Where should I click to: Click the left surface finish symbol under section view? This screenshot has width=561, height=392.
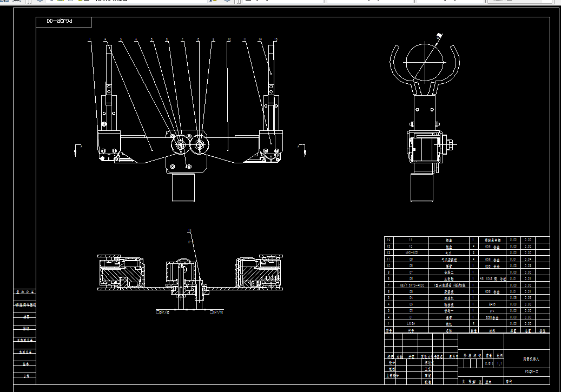click(163, 312)
